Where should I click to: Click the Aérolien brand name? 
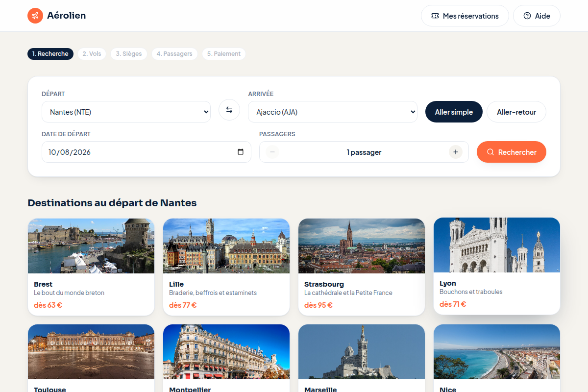pyautogui.click(x=66, y=16)
